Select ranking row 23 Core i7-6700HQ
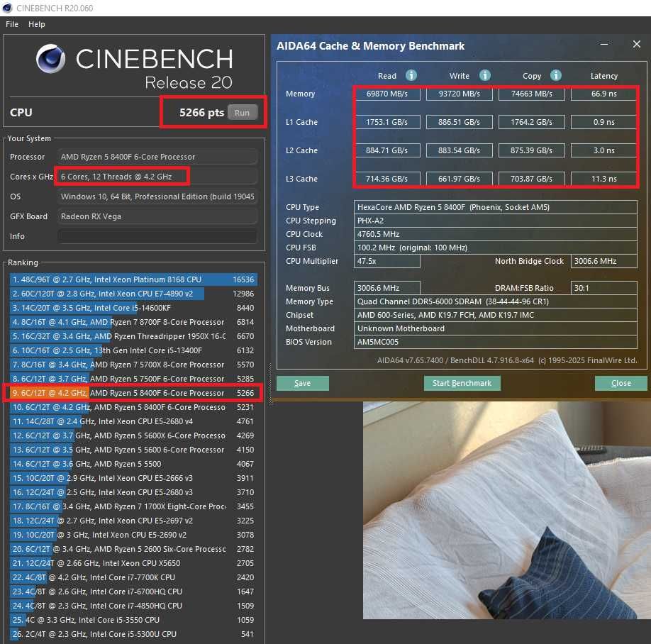 point(133,592)
